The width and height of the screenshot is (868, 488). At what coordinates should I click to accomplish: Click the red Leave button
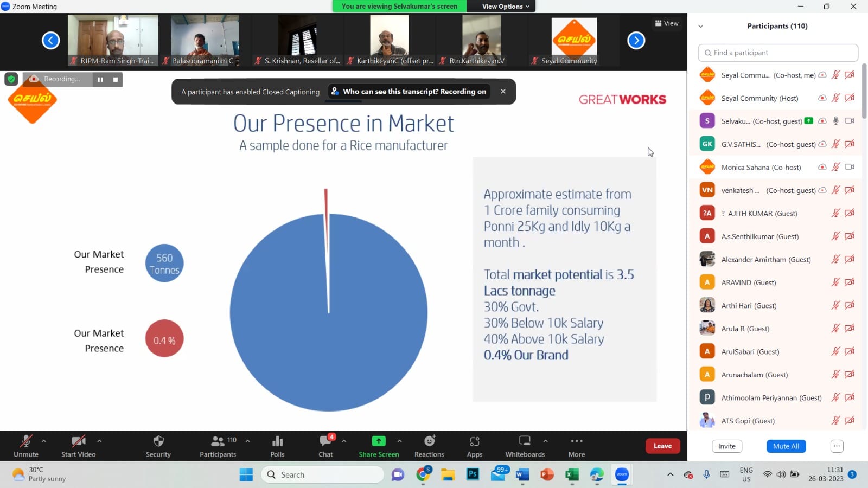[x=662, y=446]
